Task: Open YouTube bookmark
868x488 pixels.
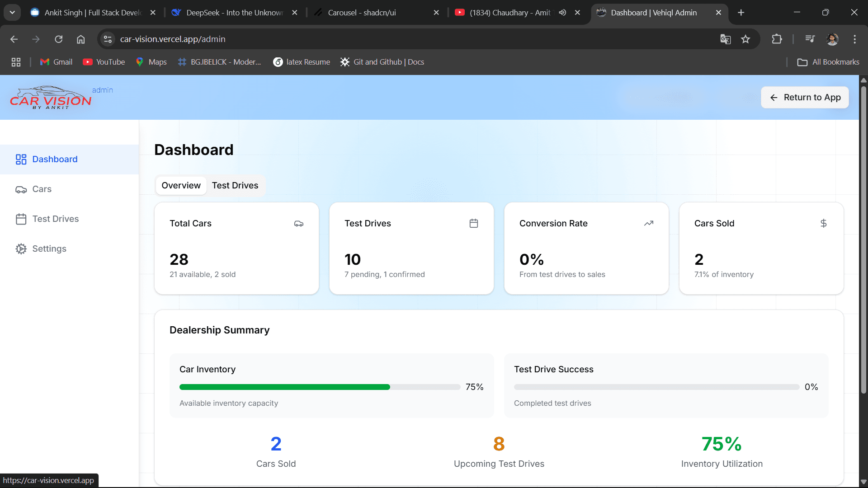Action: pyautogui.click(x=104, y=62)
